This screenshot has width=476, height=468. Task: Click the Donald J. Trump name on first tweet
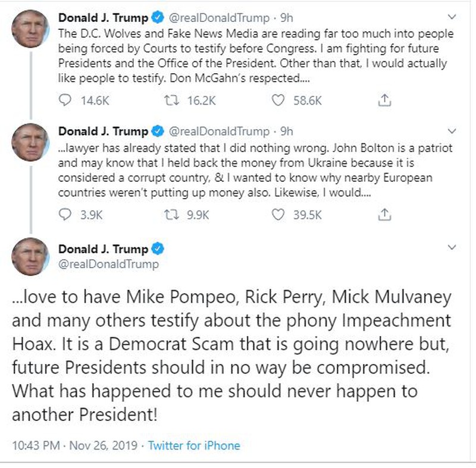click(x=102, y=18)
